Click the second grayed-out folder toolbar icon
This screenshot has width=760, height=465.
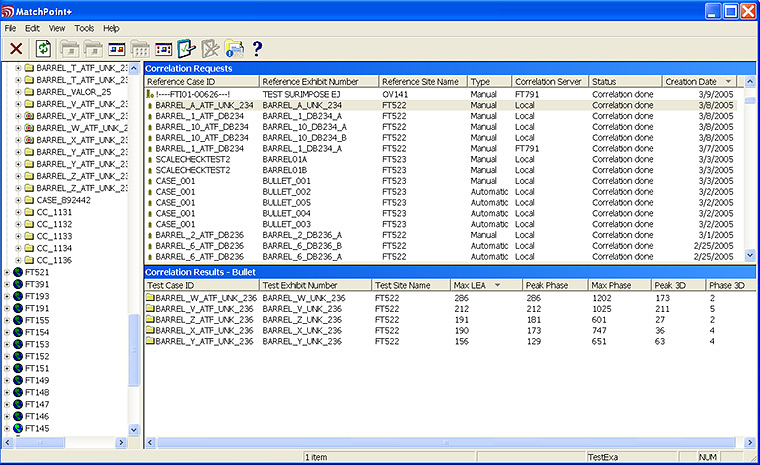click(x=93, y=49)
